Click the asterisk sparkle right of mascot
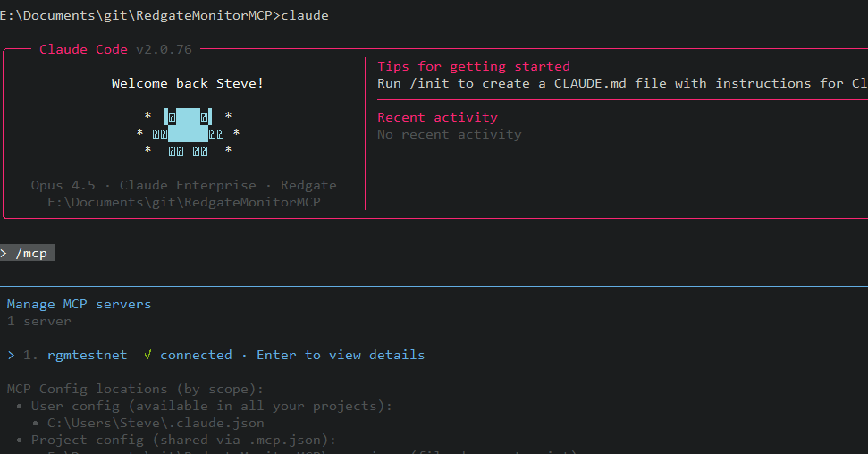 (x=236, y=133)
